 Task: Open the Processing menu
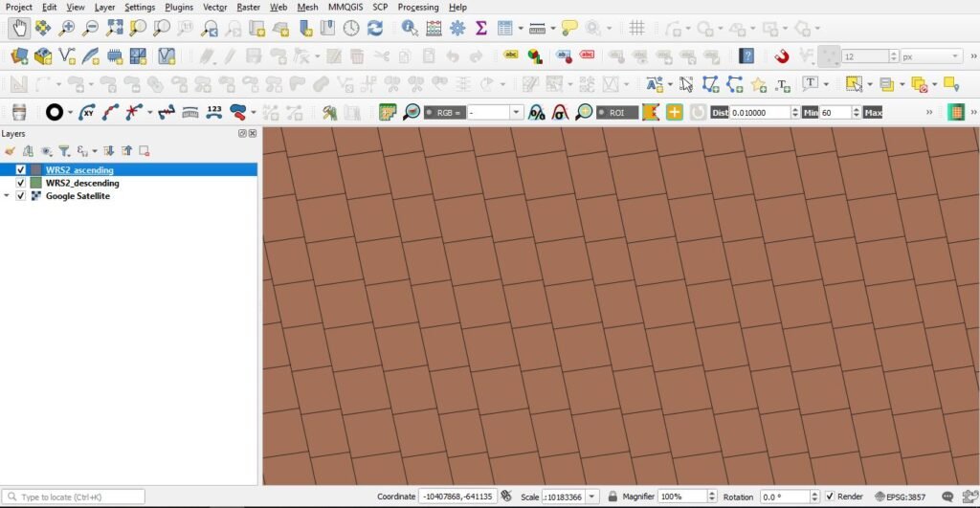[417, 7]
